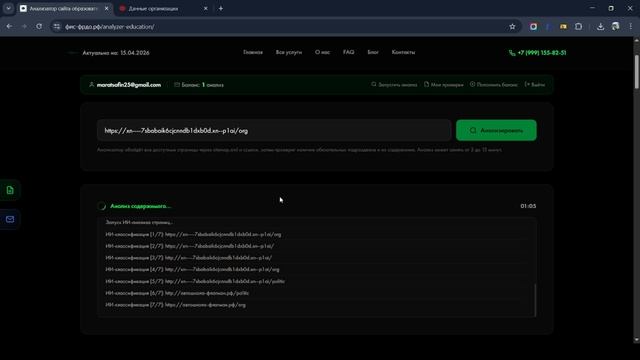Viewport: 640px width, 360px height.
Task: Click the mail envelope icon in left sidebar
Action: tap(10, 220)
